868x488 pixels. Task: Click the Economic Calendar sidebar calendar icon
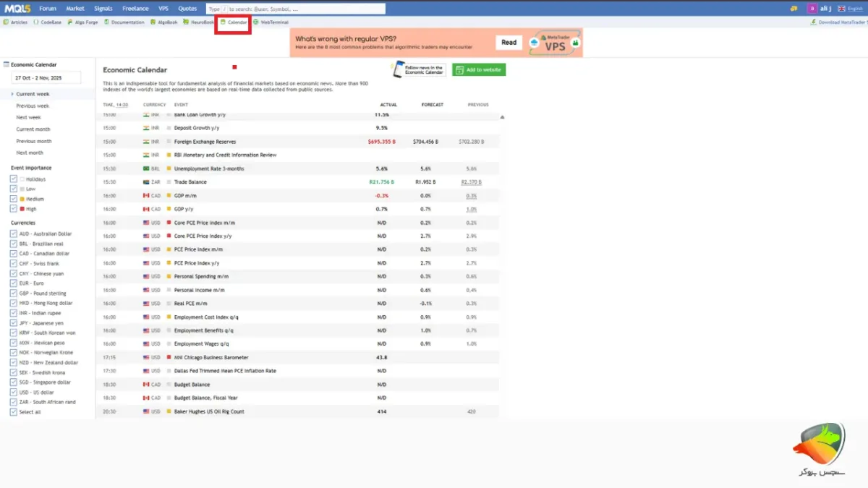[x=7, y=64]
